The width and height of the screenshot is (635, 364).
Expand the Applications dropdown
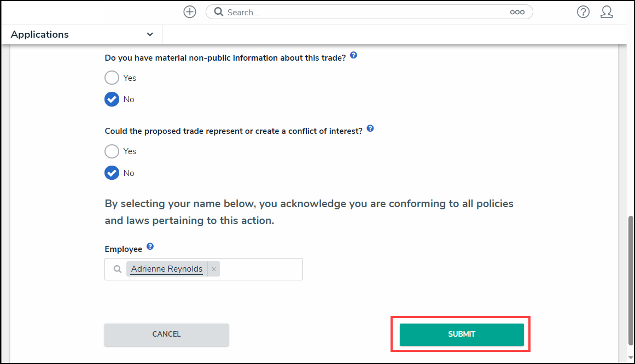(149, 34)
